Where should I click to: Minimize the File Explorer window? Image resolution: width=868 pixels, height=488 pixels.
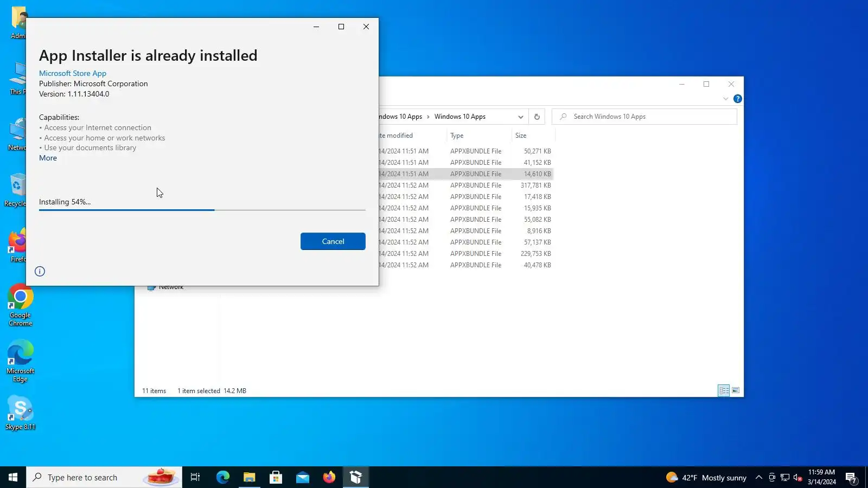(x=682, y=84)
